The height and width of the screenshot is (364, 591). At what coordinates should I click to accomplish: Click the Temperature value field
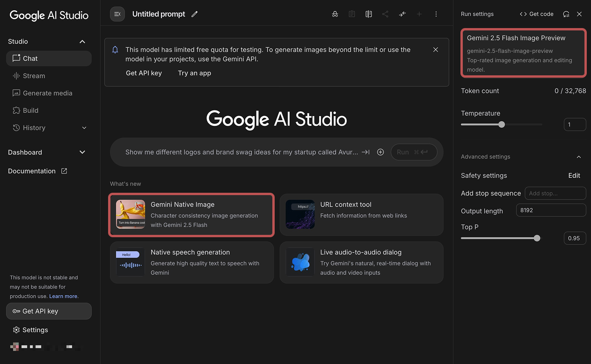pos(575,124)
